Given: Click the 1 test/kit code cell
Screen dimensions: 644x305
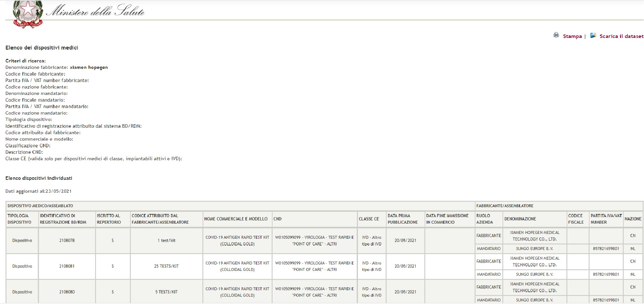Looking at the screenshot, I should 167,241.
